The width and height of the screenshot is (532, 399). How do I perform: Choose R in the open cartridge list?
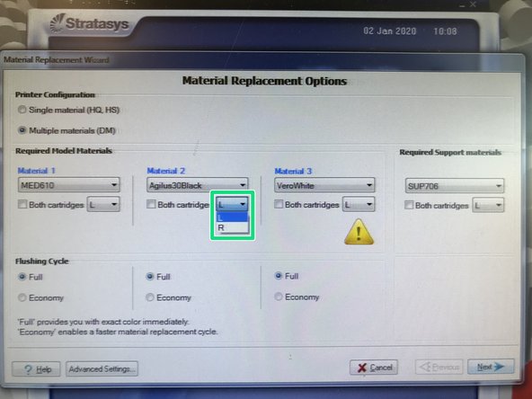(x=233, y=227)
